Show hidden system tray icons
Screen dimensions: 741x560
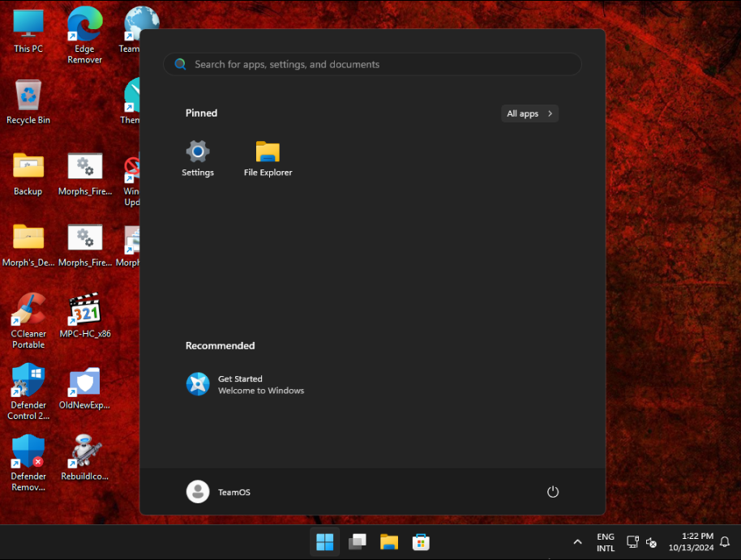[x=577, y=542]
